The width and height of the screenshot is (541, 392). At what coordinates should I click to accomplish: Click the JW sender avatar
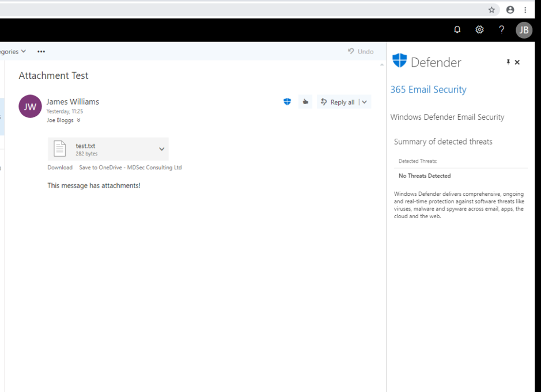click(x=30, y=106)
